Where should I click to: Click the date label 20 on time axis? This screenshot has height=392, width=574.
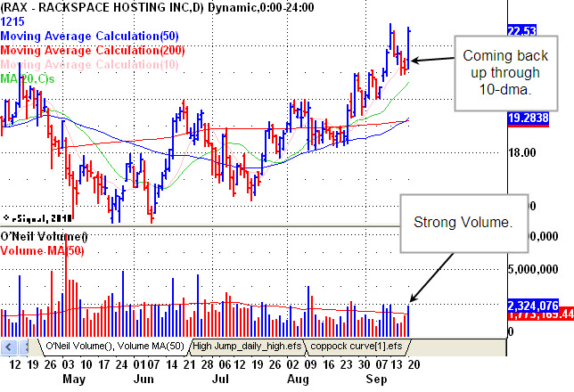tap(414, 364)
